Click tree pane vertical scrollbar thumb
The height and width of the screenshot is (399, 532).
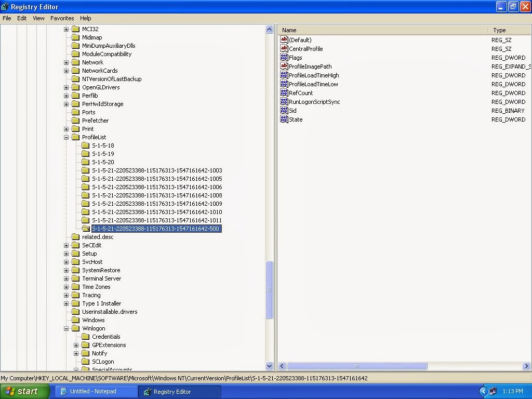[x=270, y=290]
